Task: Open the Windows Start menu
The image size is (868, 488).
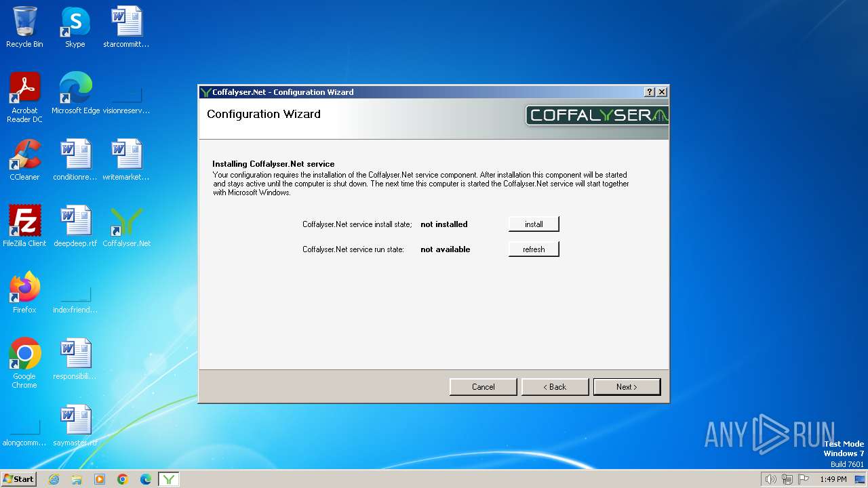Action: tap(19, 479)
